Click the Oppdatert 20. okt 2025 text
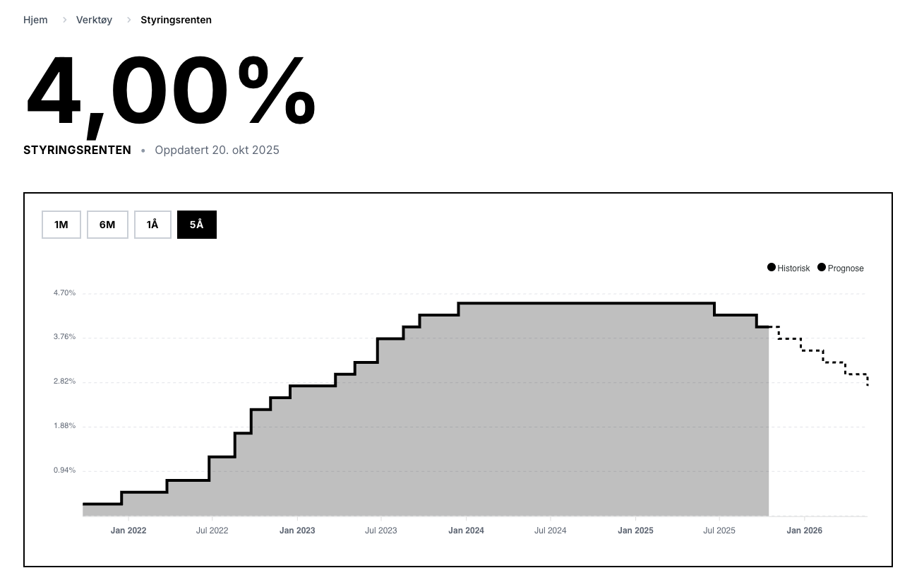The width and height of the screenshot is (924, 580). coord(217,150)
